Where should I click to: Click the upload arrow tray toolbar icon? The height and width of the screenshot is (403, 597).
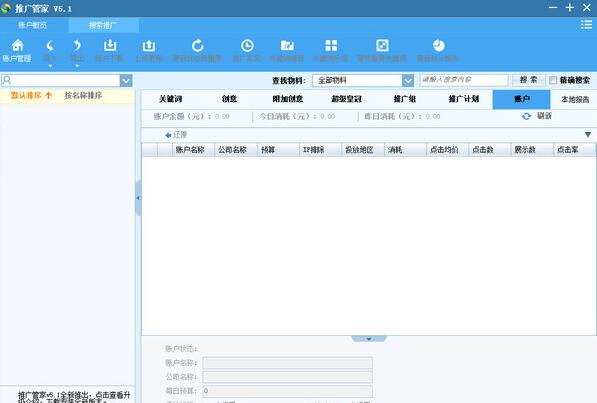[x=149, y=46]
